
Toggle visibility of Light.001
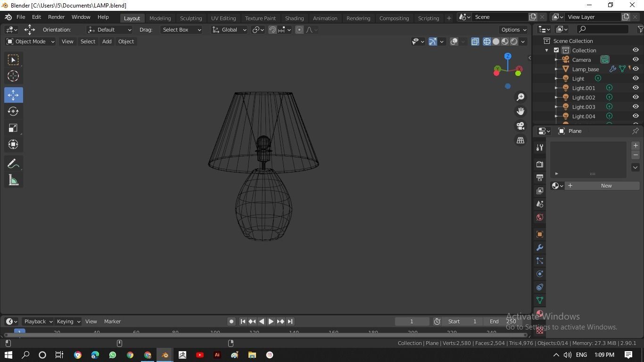(x=636, y=88)
